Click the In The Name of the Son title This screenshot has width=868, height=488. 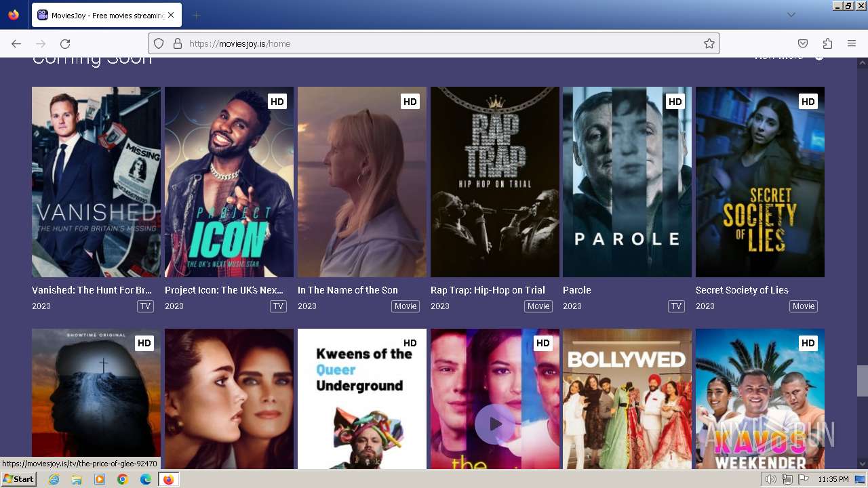(348, 290)
